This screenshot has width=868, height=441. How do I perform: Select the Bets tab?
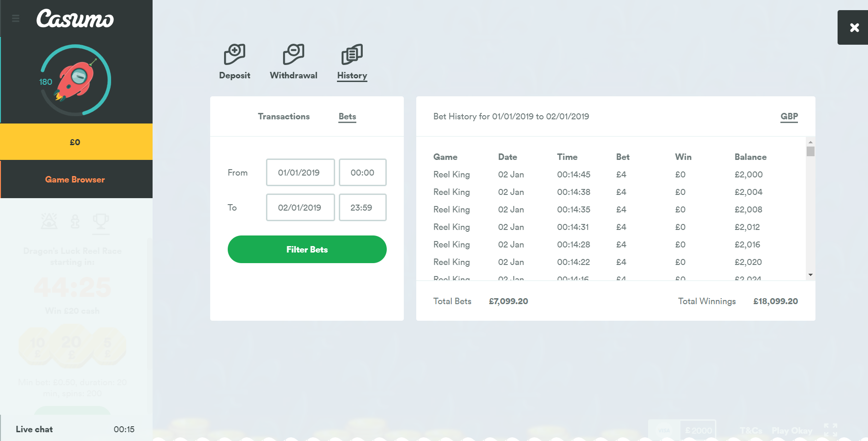pos(348,117)
